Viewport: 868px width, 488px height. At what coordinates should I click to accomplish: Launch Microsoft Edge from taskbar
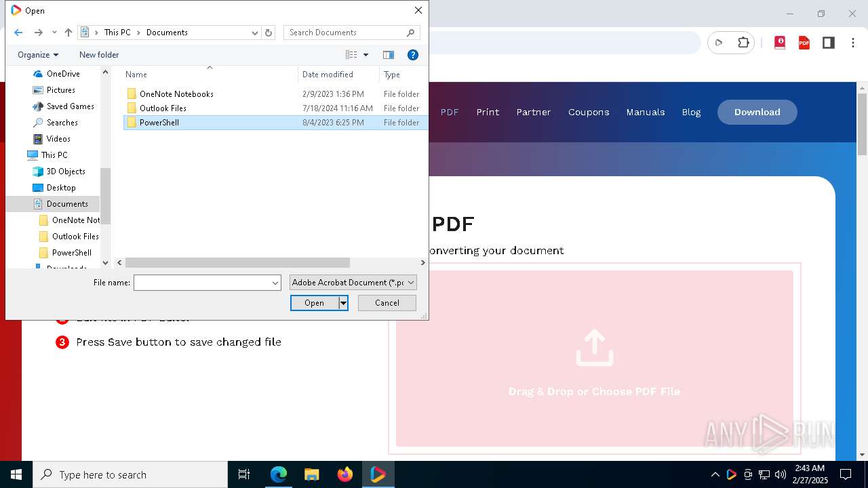coord(279,474)
